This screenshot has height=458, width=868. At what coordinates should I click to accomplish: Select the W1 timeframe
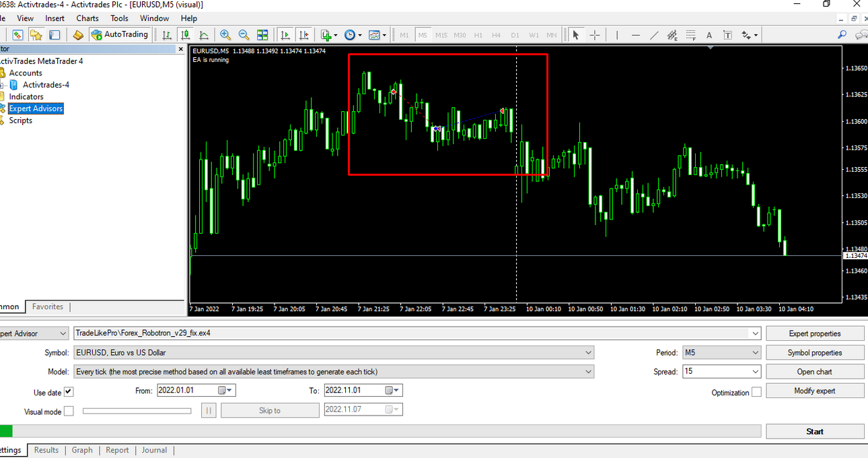(534, 35)
